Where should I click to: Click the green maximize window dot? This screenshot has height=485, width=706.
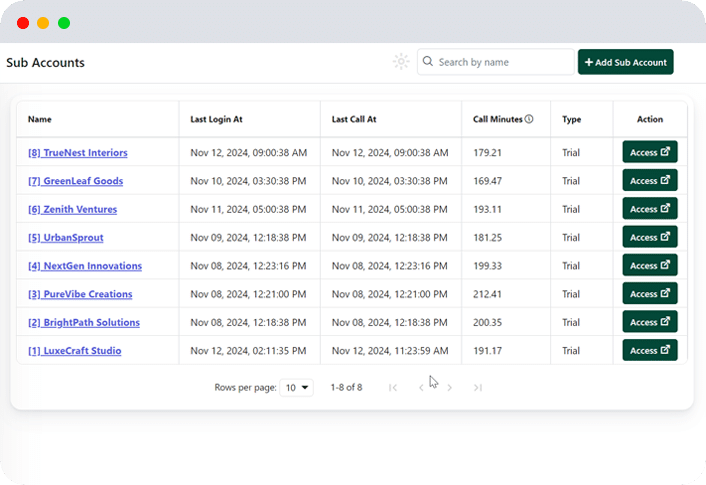tap(64, 23)
